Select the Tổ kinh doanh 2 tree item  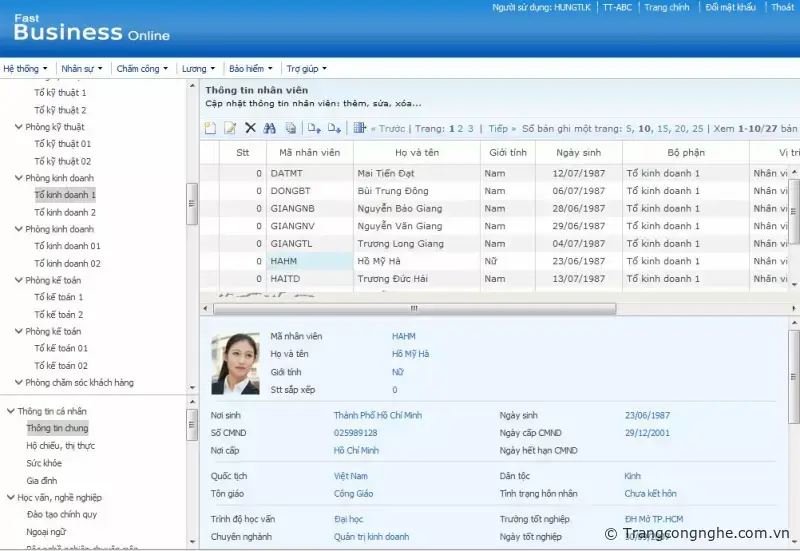tap(65, 212)
